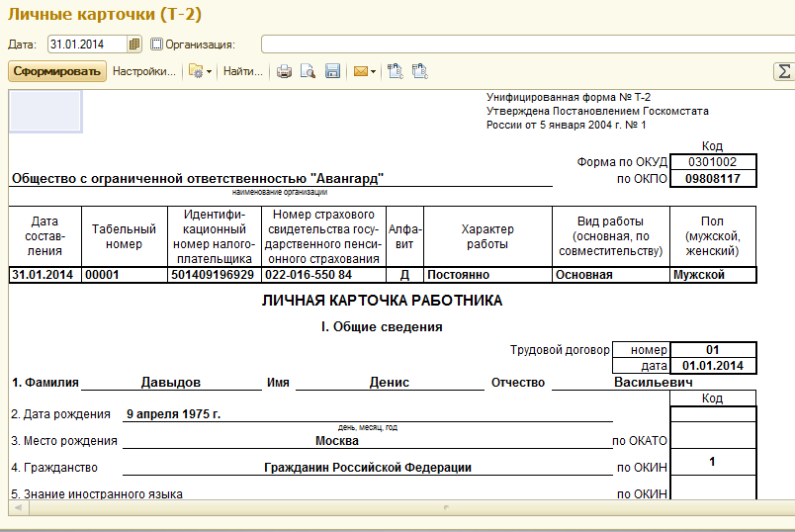Click the print icon in toolbar
This screenshot has height=532, width=795.
(284, 71)
